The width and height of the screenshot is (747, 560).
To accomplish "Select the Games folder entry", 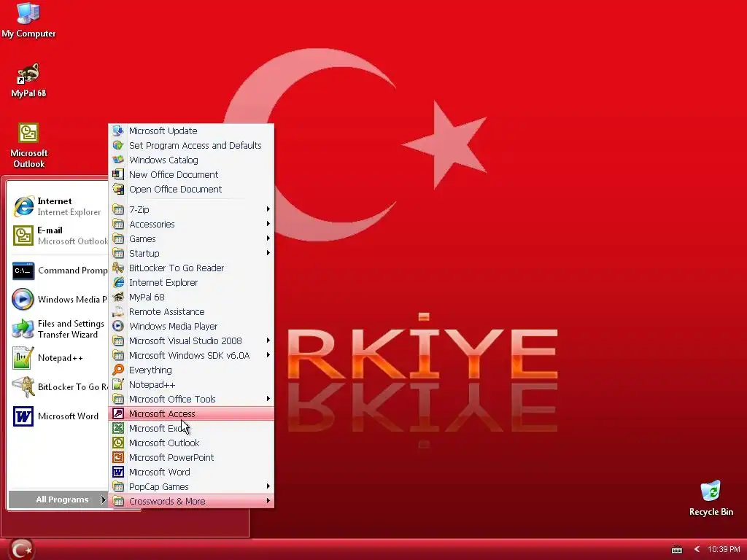I will 191,238.
